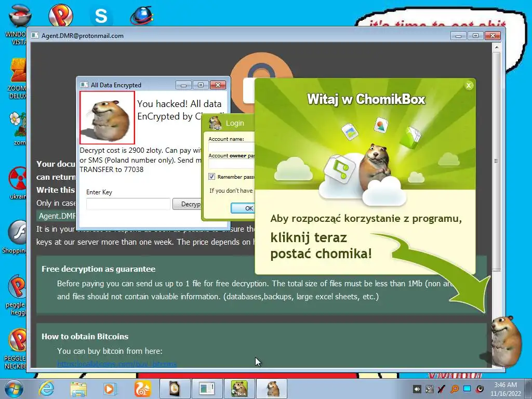Image resolution: width=532 pixels, height=399 pixels.
Task: Click OK in the Login dialog
Action: tap(243, 208)
